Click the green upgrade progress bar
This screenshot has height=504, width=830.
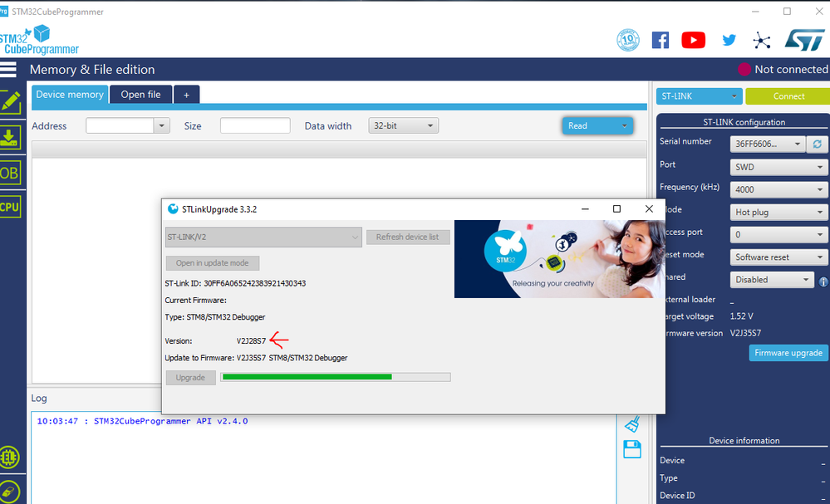click(x=336, y=377)
